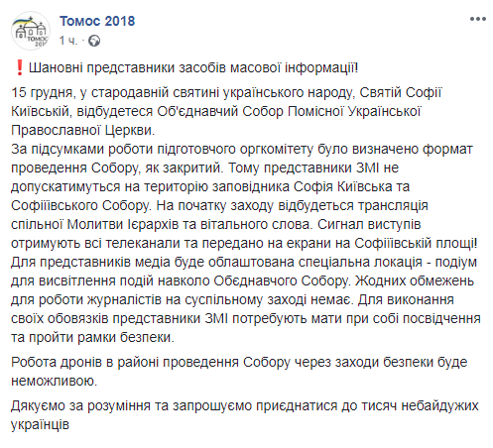Click the line 'та пройти рамки безпеки.'
This screenshot has height=448, width=493.
92,338
